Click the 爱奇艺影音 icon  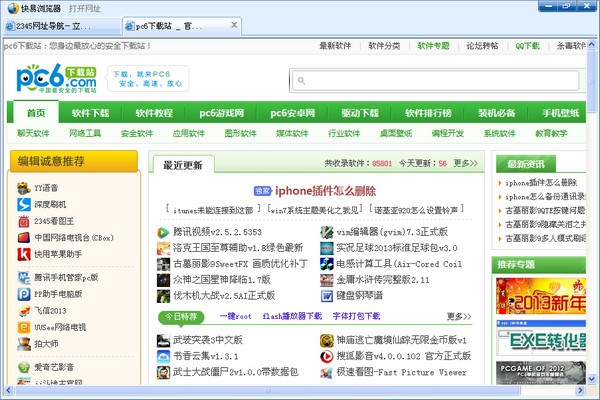point(24,367)
